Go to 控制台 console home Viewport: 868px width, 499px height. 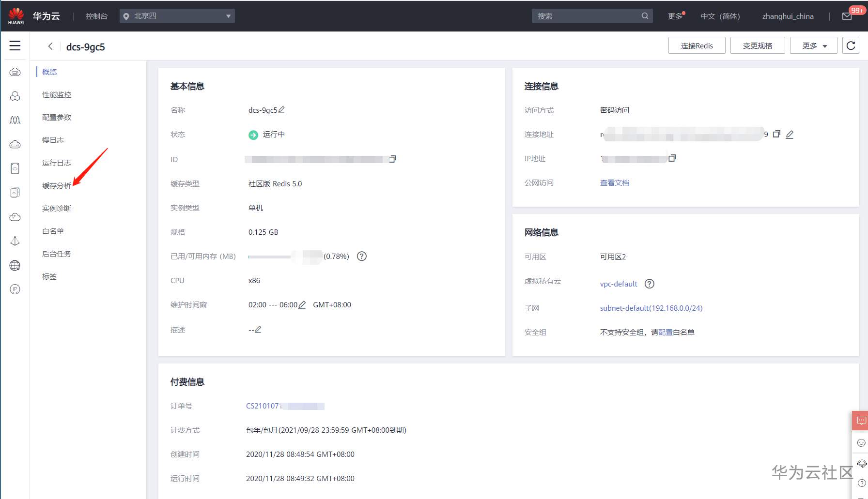pos(96,16)
